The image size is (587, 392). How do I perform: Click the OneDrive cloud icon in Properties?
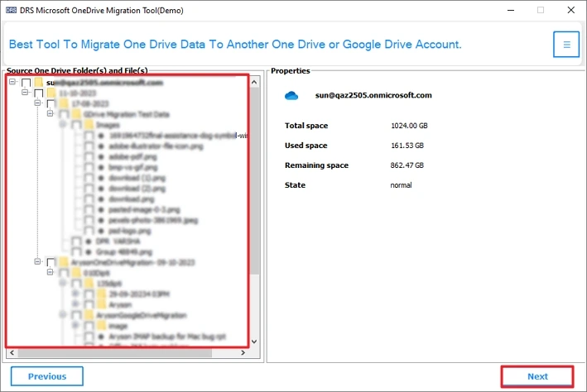[291, 96]
